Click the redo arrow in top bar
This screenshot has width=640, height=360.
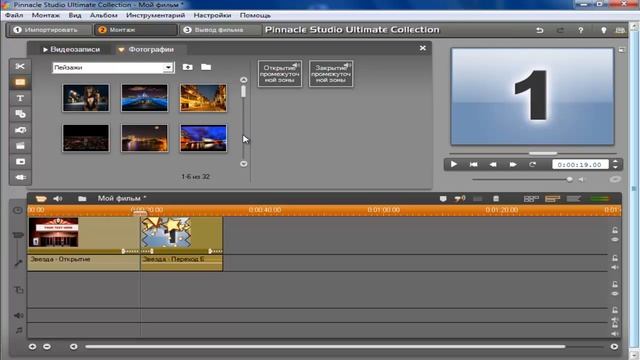(560, 30)
